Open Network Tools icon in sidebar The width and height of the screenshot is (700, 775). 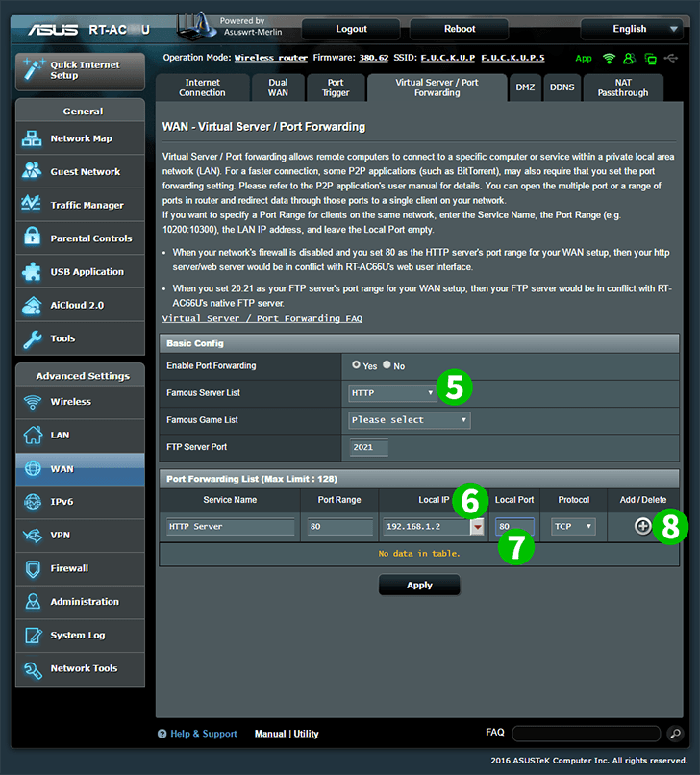point(33,670)
